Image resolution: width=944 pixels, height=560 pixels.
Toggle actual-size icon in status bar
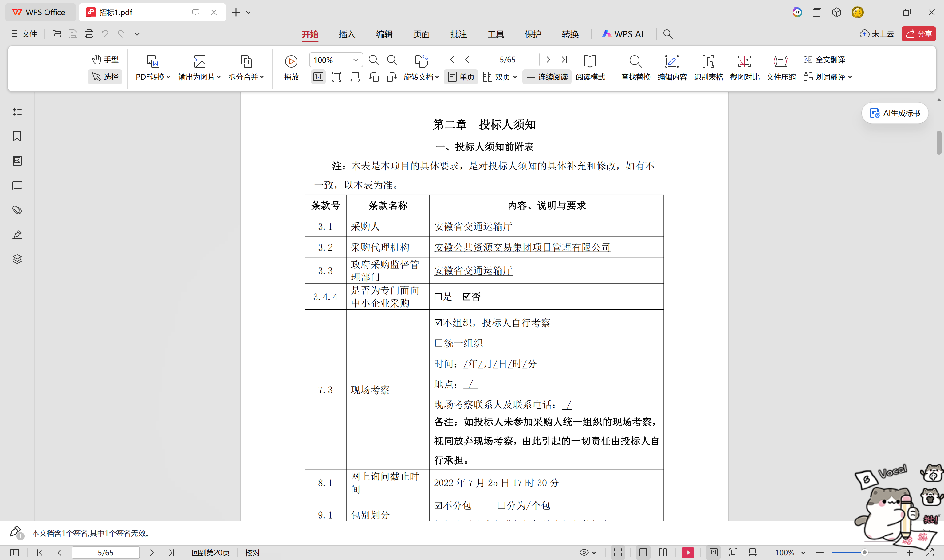point(713,552)
